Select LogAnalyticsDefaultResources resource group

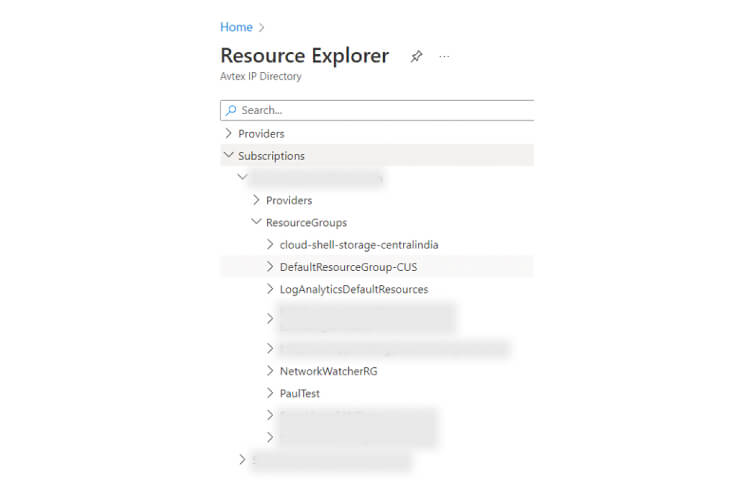pos(353,289)
